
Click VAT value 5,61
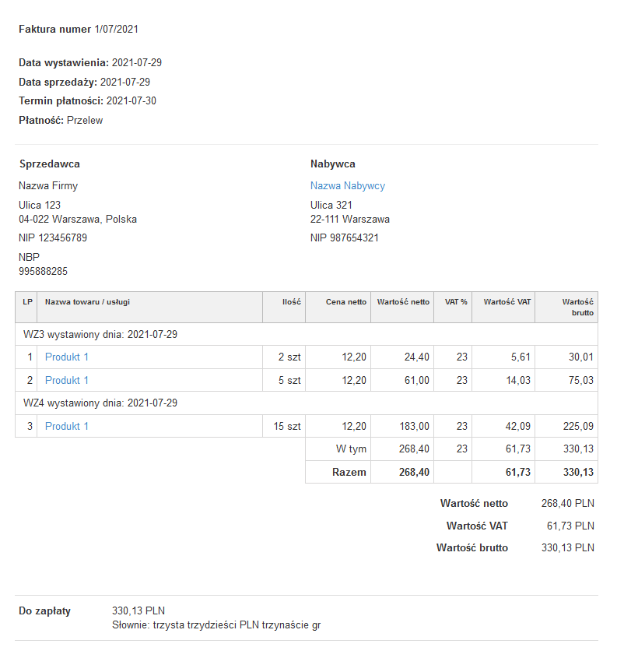521,357
